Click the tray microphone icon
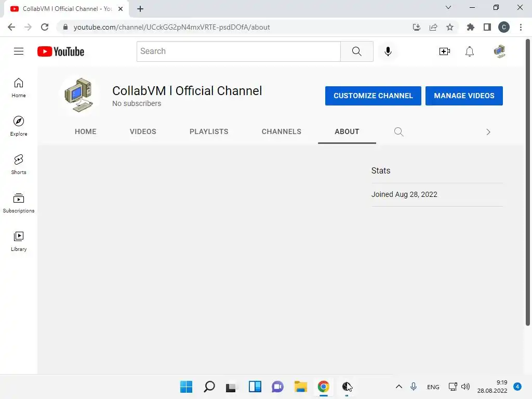 coord(413,387)
